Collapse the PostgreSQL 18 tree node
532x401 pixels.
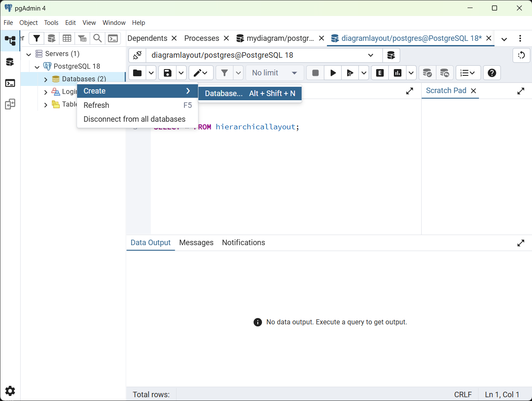[x=37, y=67]
